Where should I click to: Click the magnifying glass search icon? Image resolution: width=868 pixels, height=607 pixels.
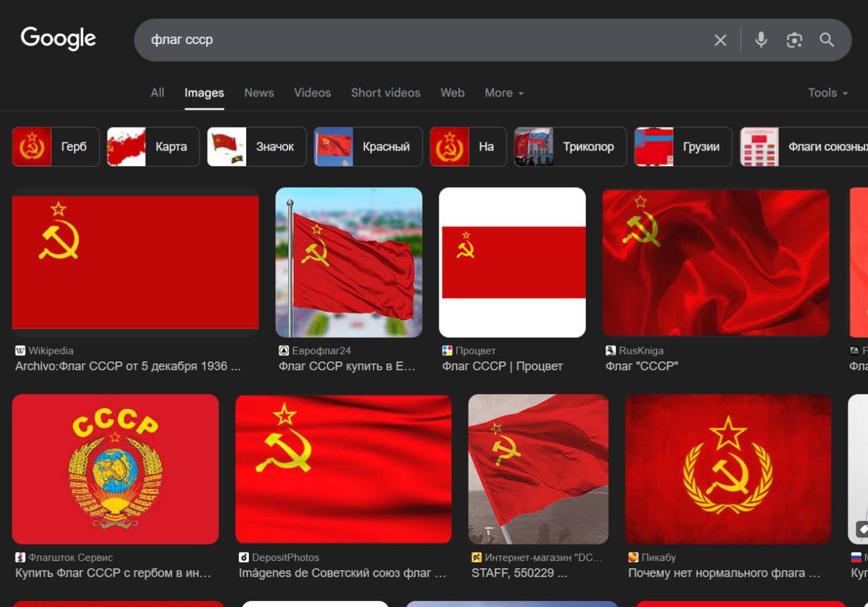coord(827,40)
